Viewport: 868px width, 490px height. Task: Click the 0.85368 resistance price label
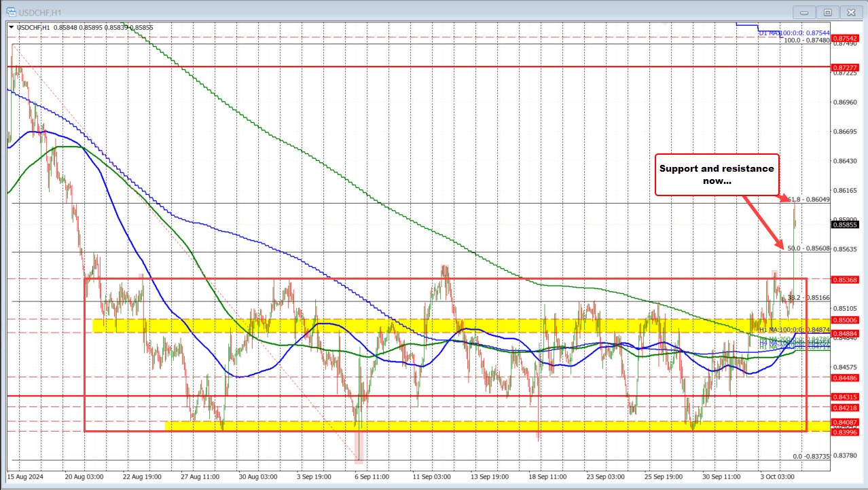tap(845, 280)
